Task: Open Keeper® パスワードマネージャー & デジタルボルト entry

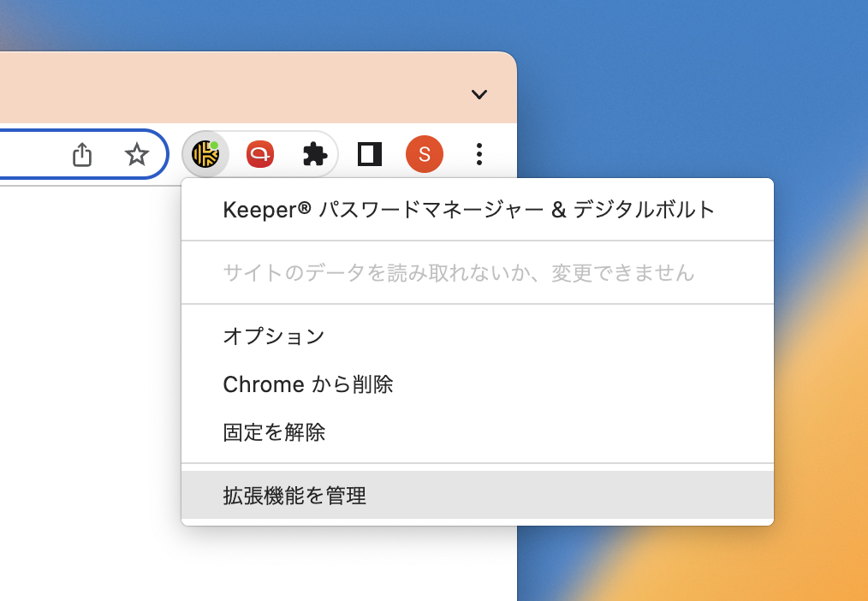Action: pos(468,210)
